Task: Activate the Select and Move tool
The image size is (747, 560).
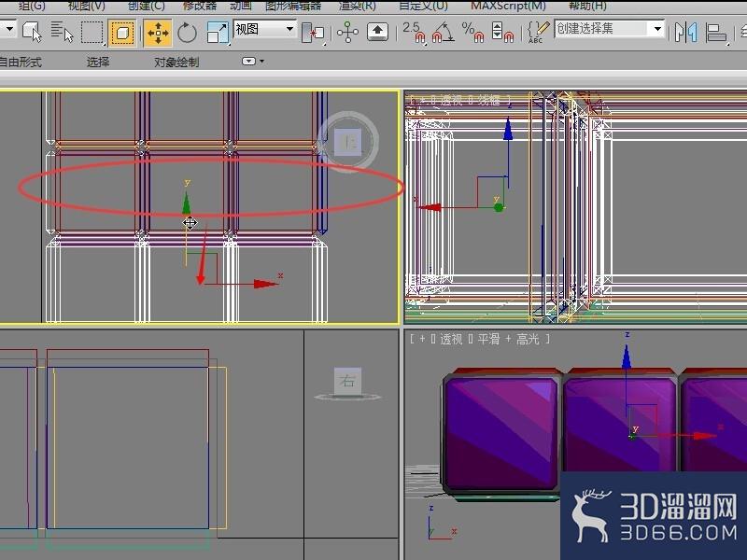Action: pos(158,33)
